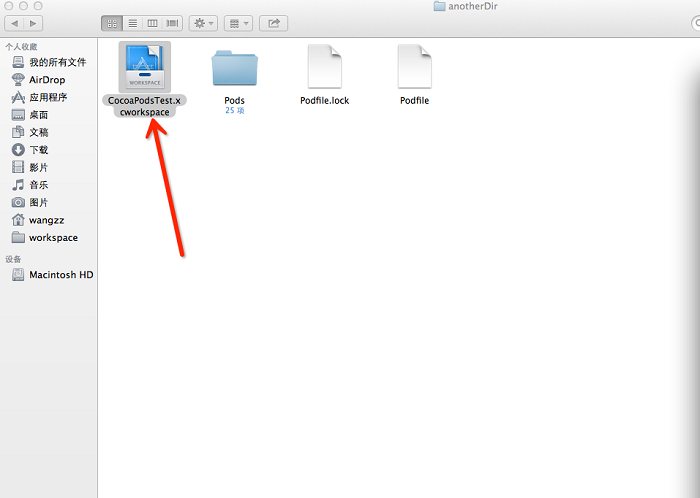Open the gear action menu
Viewport: 700px width, 498px height.
(x=204, y=23)
